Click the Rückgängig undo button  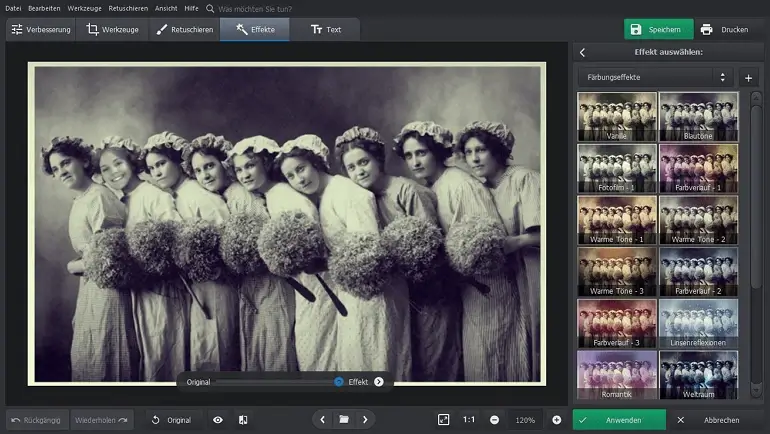(x=36, y=420)
